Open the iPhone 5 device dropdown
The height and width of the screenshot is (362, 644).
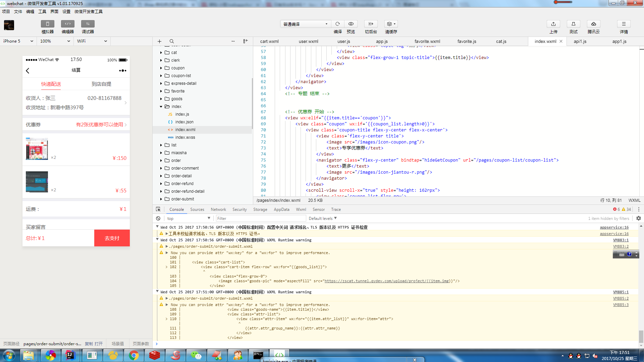pyautogui.click(x=18, y=41)
